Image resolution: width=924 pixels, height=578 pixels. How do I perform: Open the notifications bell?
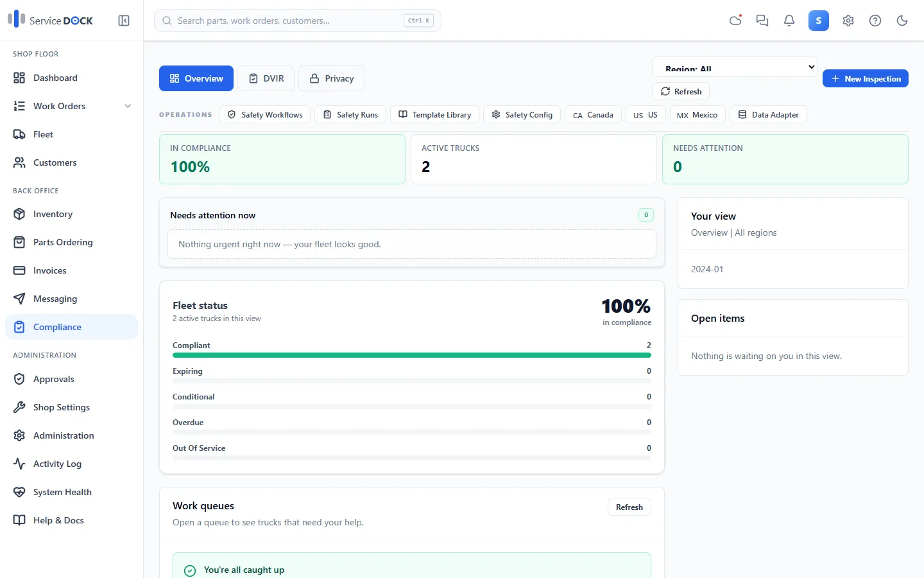789,21
